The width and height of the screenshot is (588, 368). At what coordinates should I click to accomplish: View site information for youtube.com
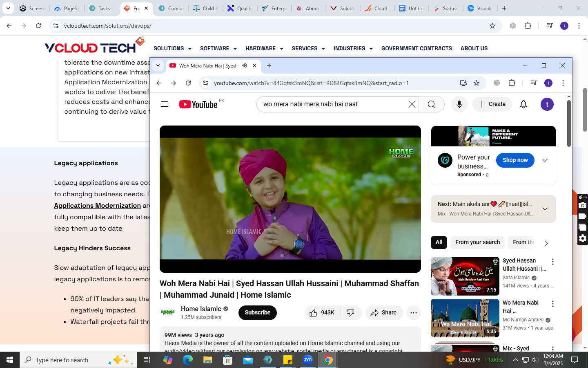(x=206, y=83)
